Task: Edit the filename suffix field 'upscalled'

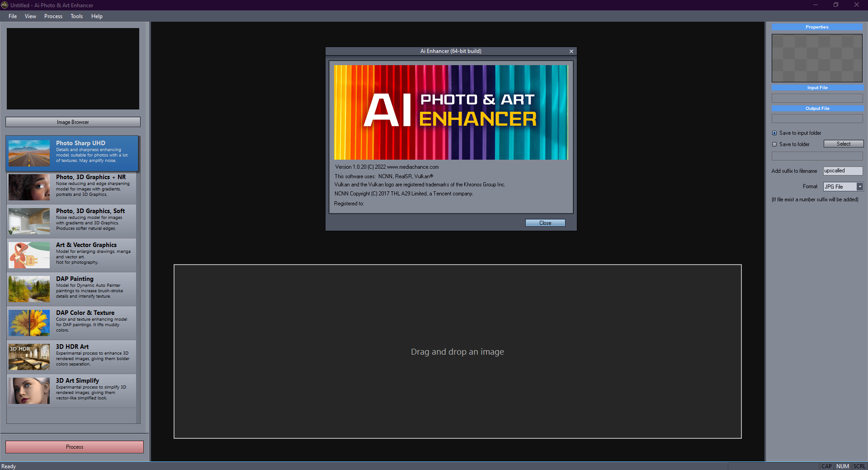Action: pos(843,171)
